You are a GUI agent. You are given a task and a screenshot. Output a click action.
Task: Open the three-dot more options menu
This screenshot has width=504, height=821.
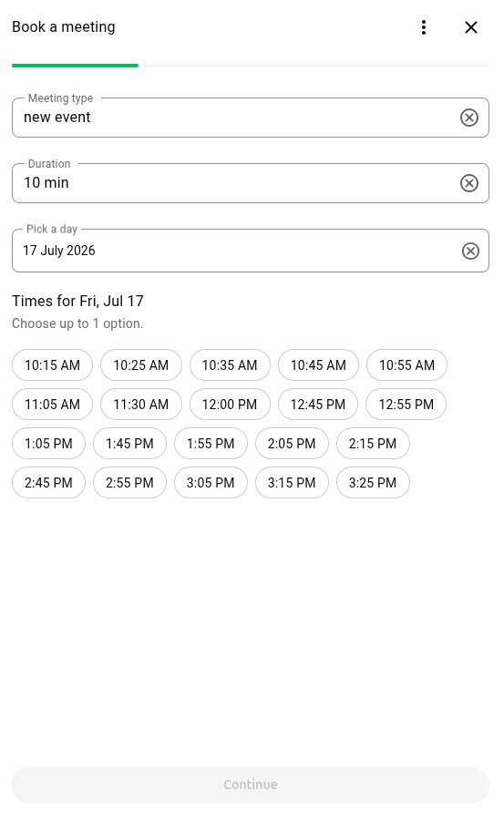tap(423, 27)
